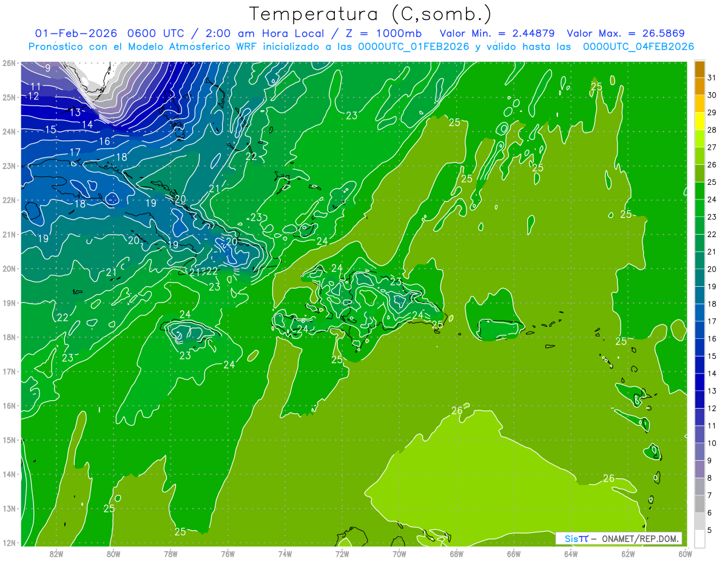
Task: Click the '31' label on the color bar
Action: [x=712, y=78]
